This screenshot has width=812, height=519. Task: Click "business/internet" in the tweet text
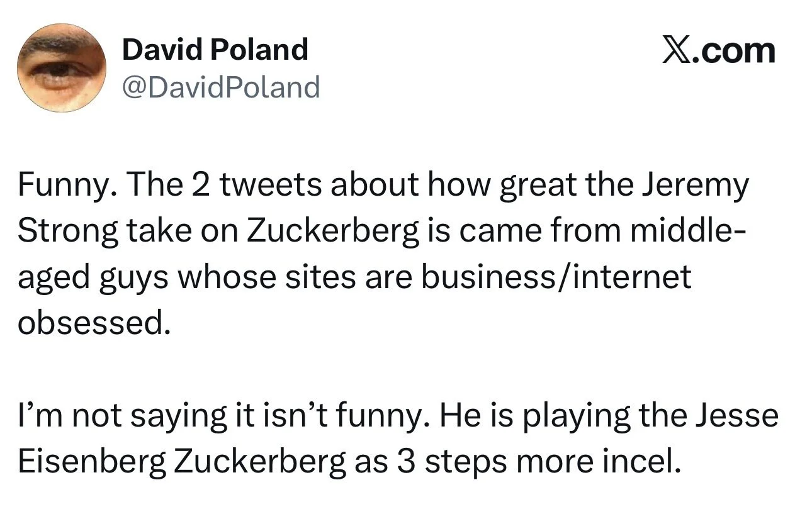coord(556,277)
